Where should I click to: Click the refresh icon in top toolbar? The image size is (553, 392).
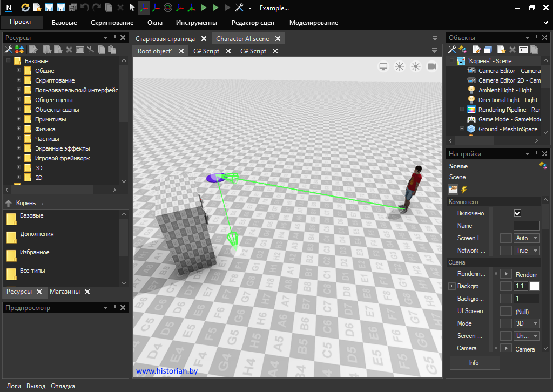[25, 8]
